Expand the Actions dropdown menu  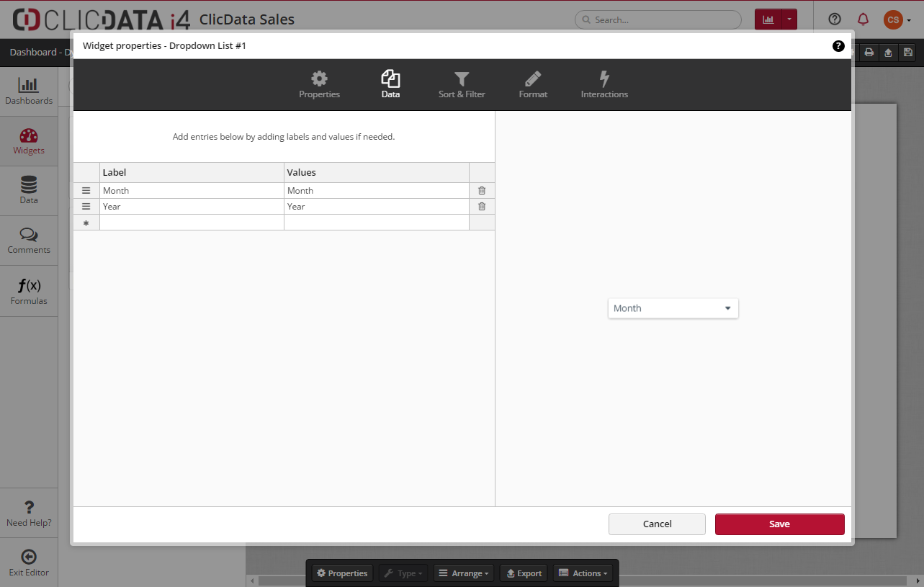(x=584, y=573)
